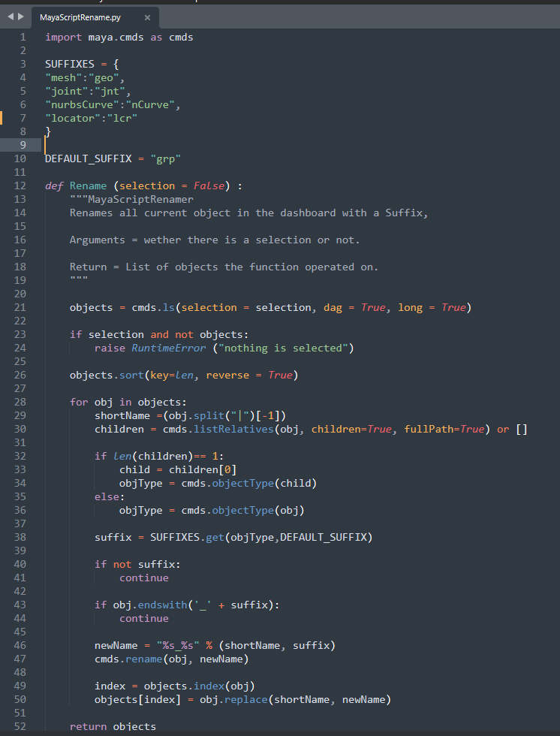Click the listRelatives method call
Image resolution: width=560 pixels, height=736 pixels.
(233, 429)
